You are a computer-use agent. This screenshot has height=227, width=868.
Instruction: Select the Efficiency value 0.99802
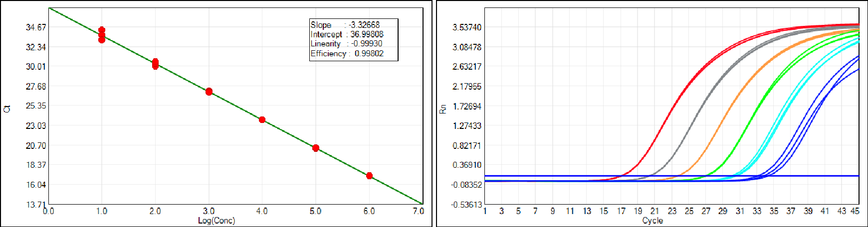(x=369, y=54)
